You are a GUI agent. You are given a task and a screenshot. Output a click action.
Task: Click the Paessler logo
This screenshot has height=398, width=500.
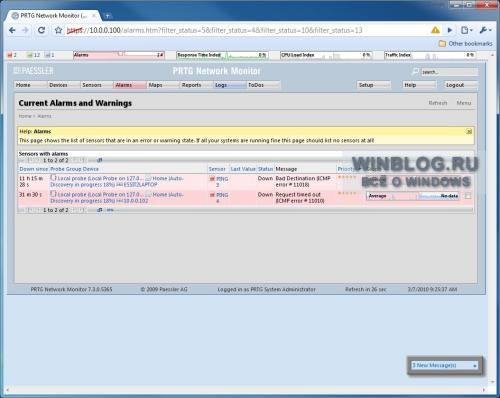(33, 71)
